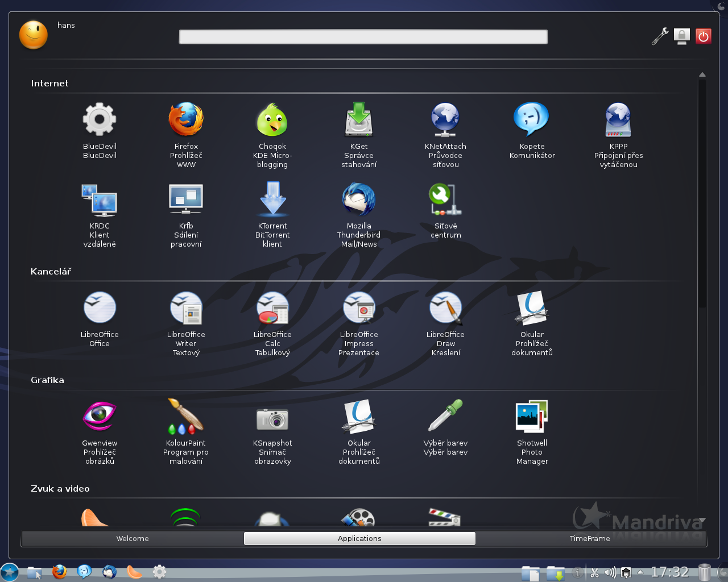The height and width of the screenshot is (582, 728).
Task: Start KGet download manager
Action: [359, 120]
